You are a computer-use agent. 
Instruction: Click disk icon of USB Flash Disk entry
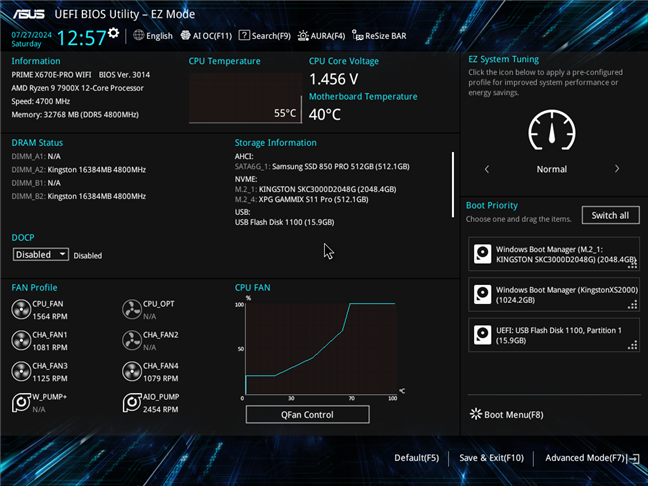[482, 335]
